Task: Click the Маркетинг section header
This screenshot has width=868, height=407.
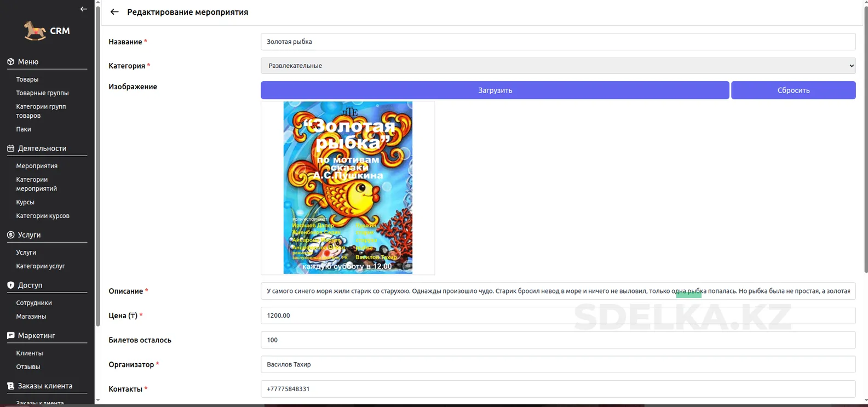Action: (x=37, y=336)
